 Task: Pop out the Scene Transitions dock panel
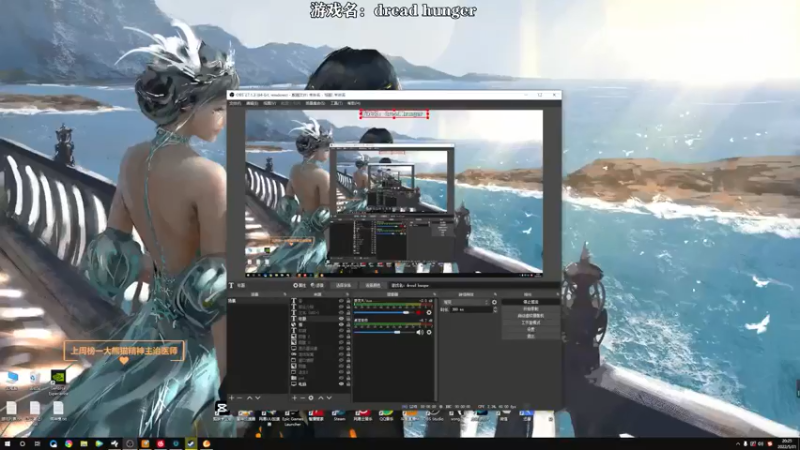coord(495,294)
